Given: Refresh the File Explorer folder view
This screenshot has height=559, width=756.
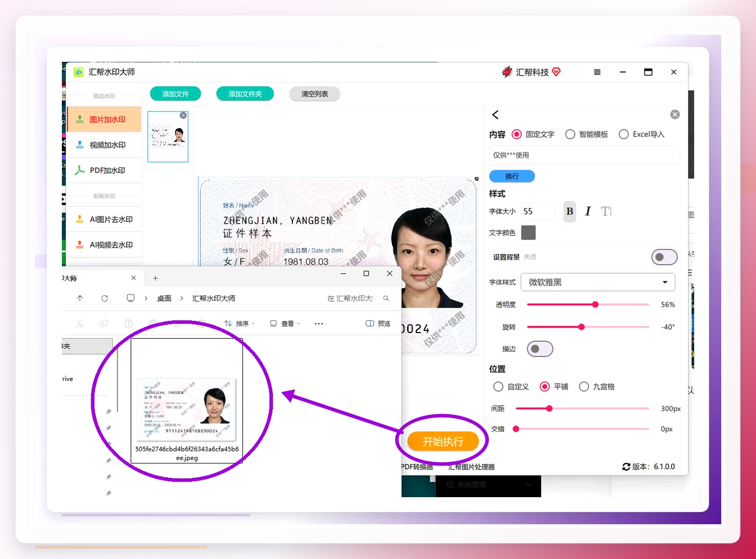Looking at the screenshot, I should 104,298.
